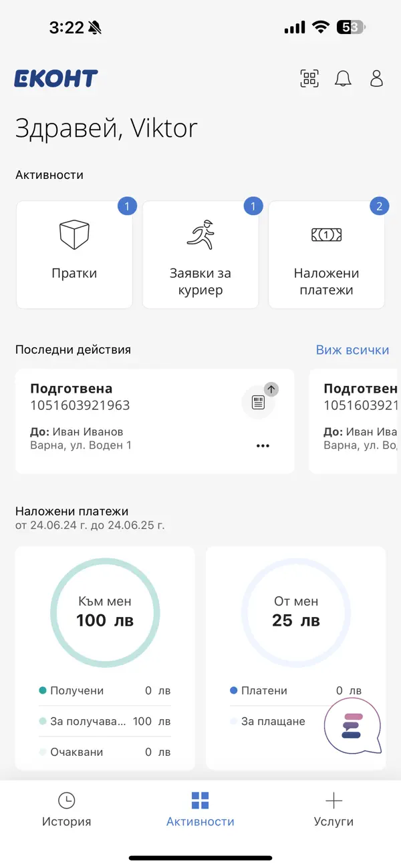Tap the Еконт logo

(56, 79)
